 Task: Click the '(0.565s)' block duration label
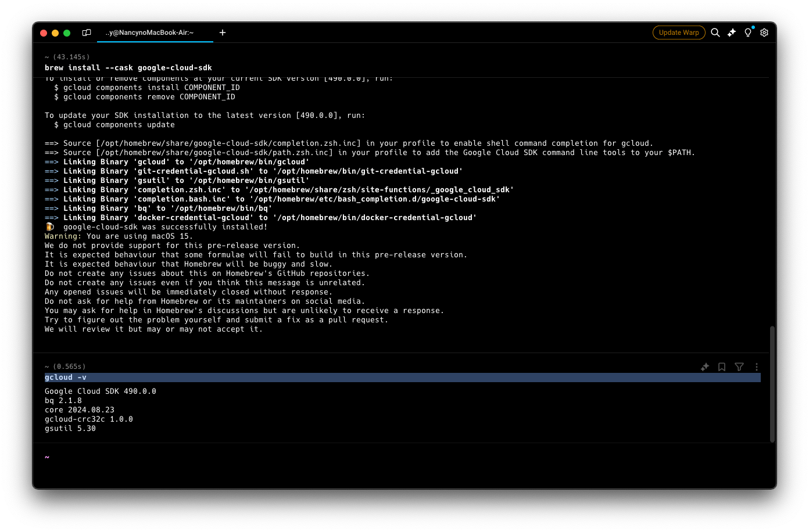[x=69, y=366]
